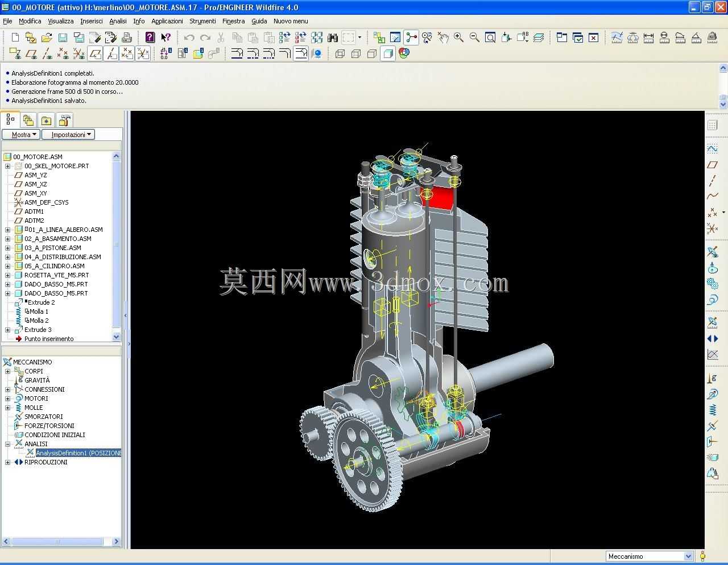Viewport: 728px width, 565px height.
Task: Click the Zoom Out magnifier icon
Action: click(474, 38)
